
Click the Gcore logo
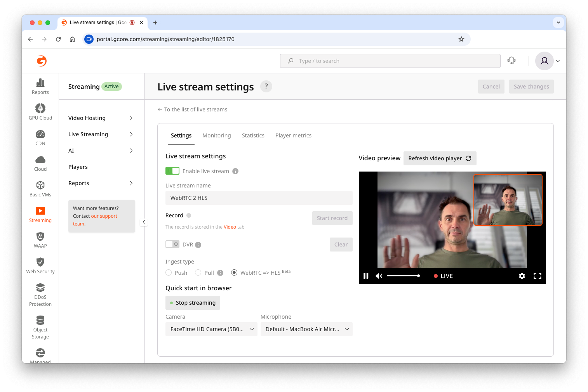(42, 61)
